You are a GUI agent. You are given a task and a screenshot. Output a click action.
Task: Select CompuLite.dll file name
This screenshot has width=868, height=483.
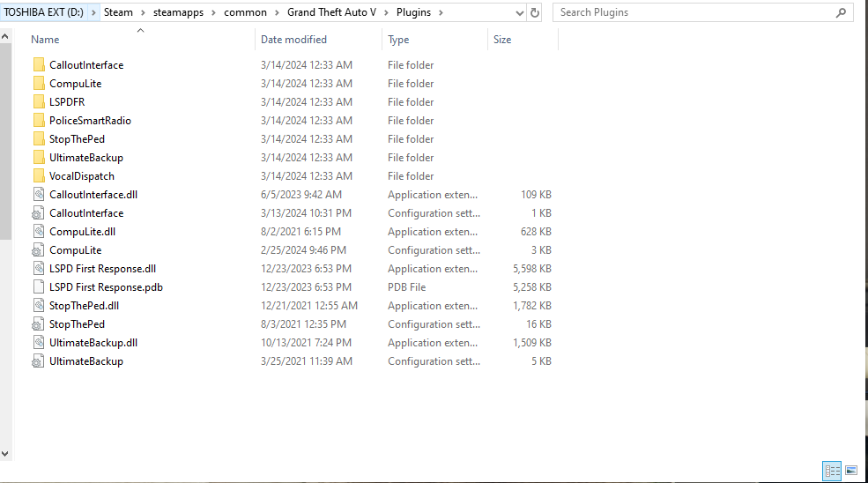click(83, 232)
